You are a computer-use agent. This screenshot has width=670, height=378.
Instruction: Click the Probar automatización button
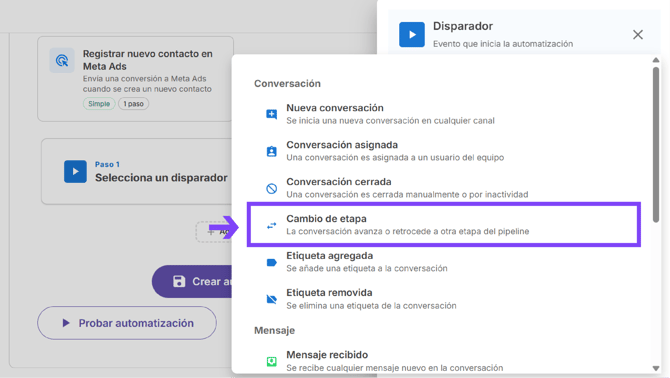pos(127,323)
